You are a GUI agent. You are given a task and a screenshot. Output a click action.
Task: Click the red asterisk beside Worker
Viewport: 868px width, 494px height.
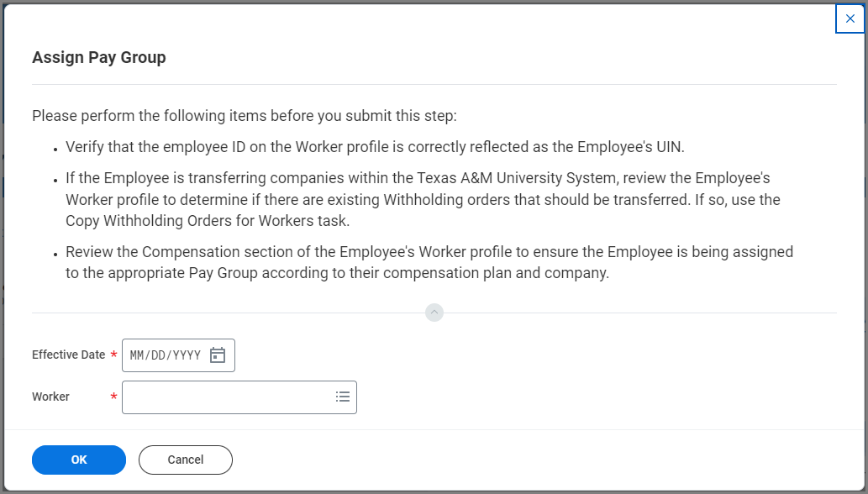click(x=113, y=397)
